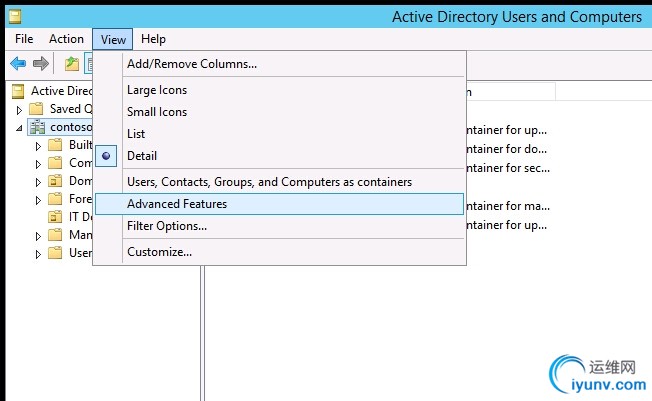Image resolution: width=652 pixels, height=401 pixels.
Task: Expand the Domain Controllers node
Action: (38, 182)
